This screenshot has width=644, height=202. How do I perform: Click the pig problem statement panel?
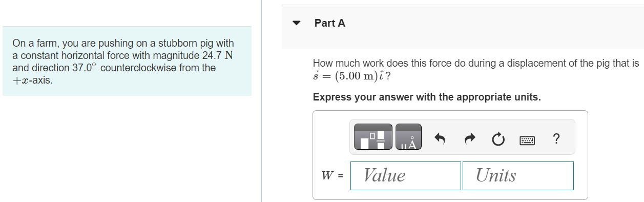tap(127, 61)
